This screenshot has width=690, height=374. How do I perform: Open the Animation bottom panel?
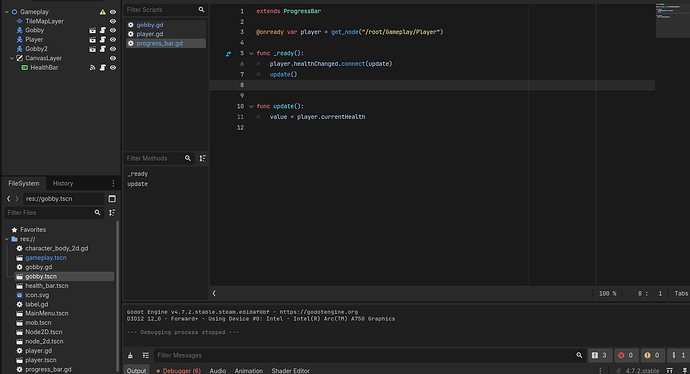click(x=249, y=371)
